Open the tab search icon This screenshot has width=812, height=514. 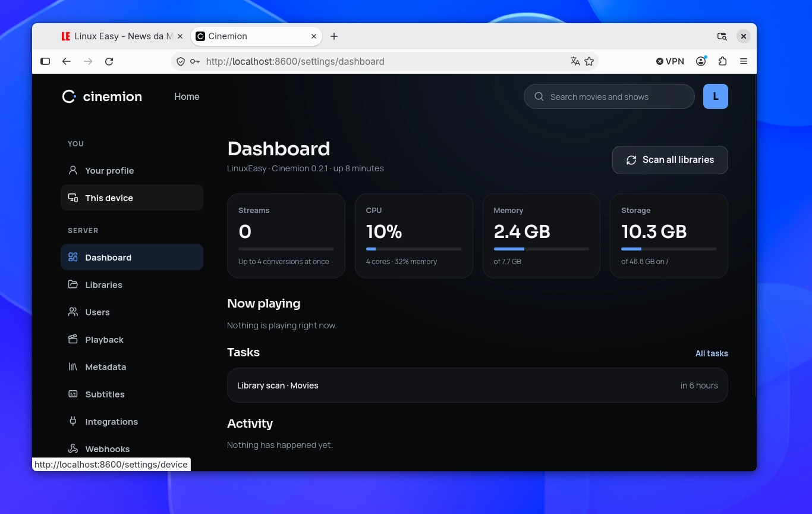click(722, 36)
